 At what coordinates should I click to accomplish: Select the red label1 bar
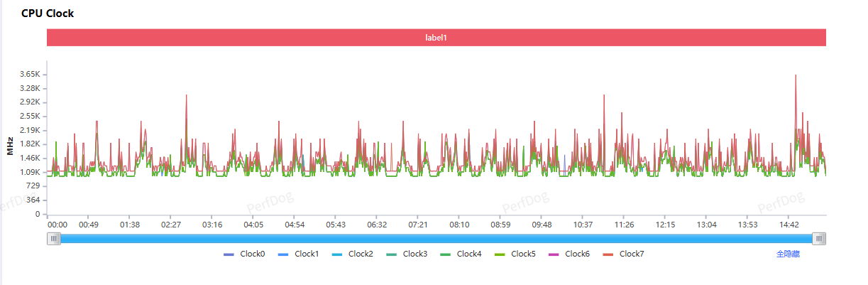(436, 38)
